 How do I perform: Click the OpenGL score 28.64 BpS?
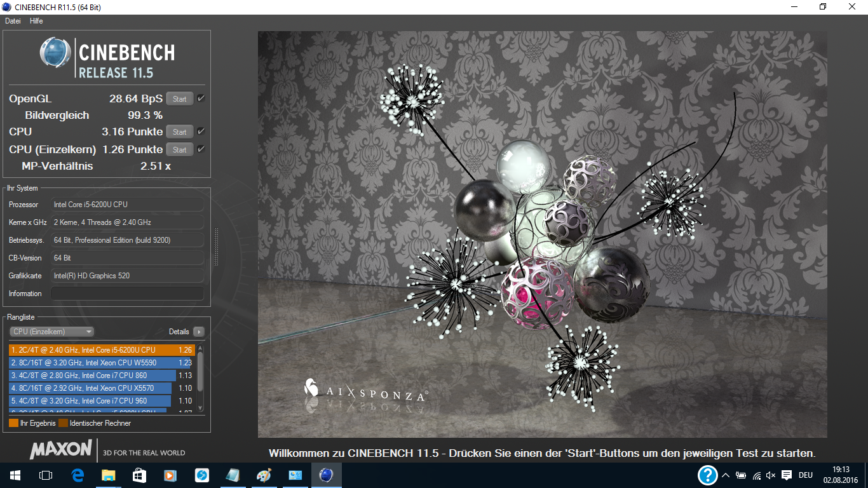click(x=136, y=99)
